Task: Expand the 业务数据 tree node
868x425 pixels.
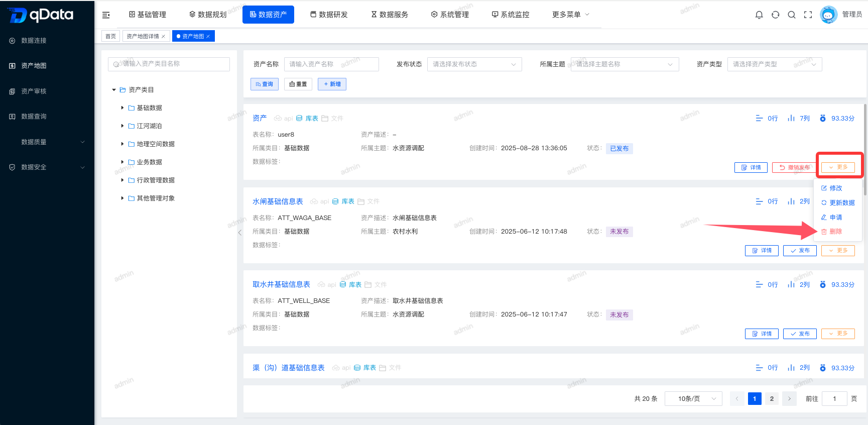Action: tap(122, 162)
